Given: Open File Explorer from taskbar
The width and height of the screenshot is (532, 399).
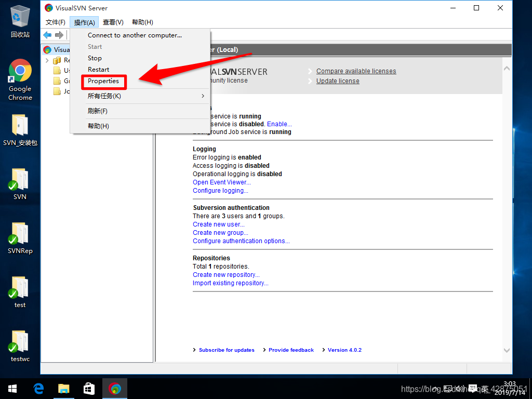Looking at the screenshot, I should pyautogui.click(x=64, y=389).
